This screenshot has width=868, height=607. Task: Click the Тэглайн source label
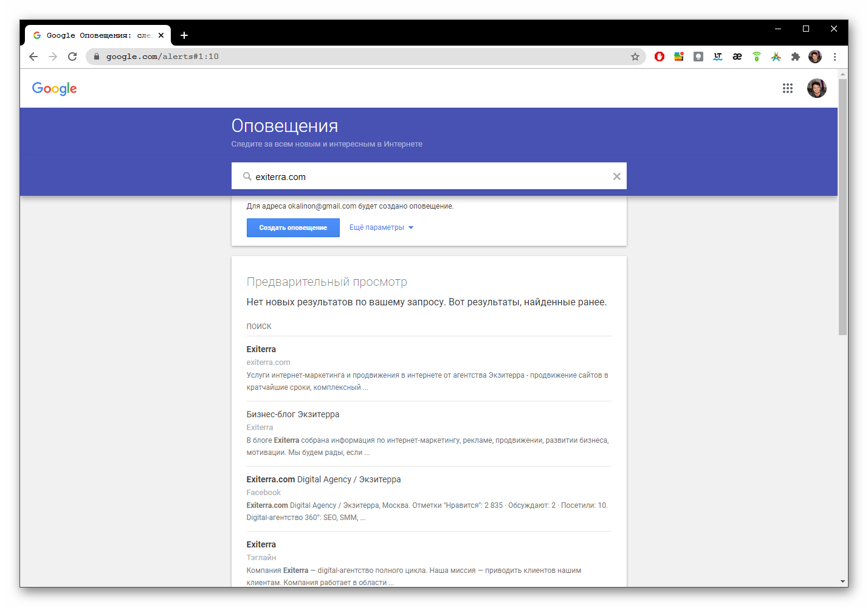261,558
